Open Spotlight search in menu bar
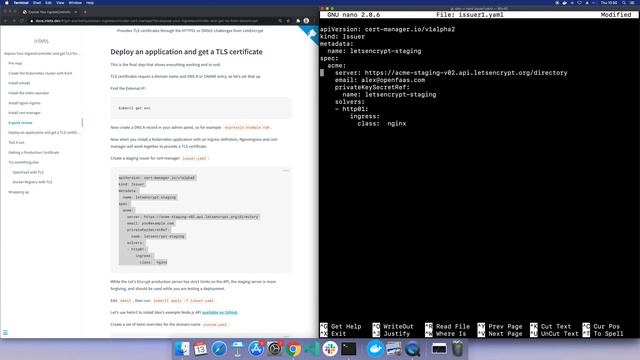This screenshot has height=360, width=640. [x=624, y=2]
